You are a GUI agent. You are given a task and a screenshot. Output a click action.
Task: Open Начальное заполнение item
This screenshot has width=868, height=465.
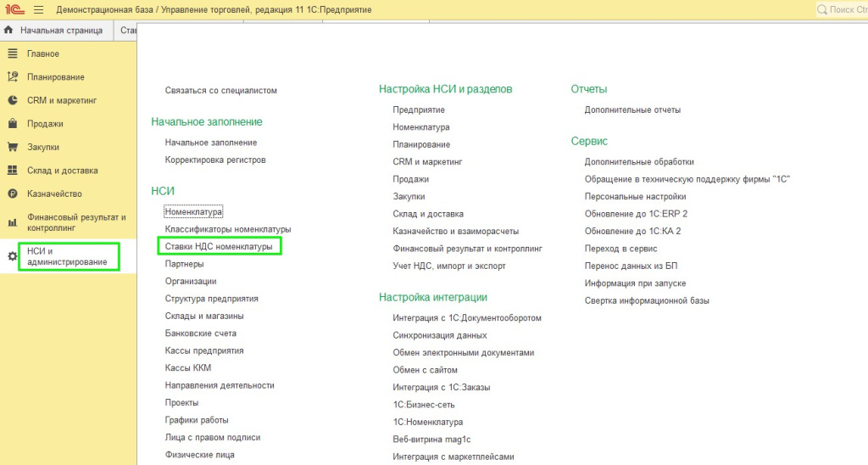click(211, 143)
